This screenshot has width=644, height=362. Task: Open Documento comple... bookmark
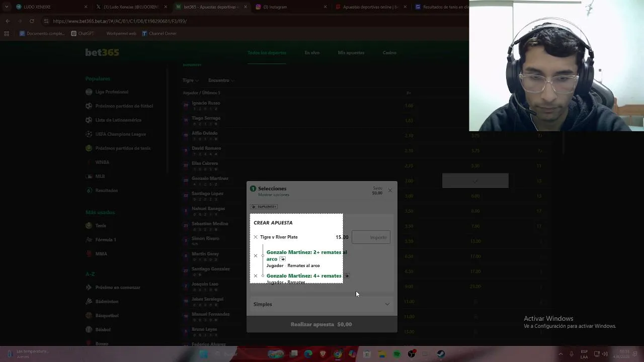(42, 34)
